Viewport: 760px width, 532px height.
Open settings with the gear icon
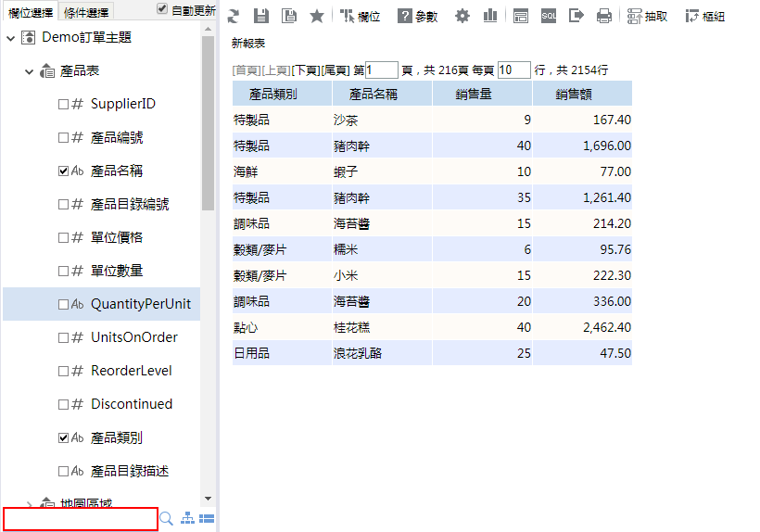(462, 16)
